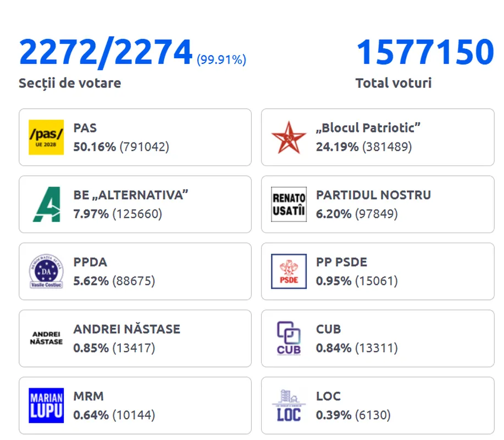Click the PP PSDE party name
This screenshot has height=440, width=504.
pyautogui.click(x=341, y=262)
